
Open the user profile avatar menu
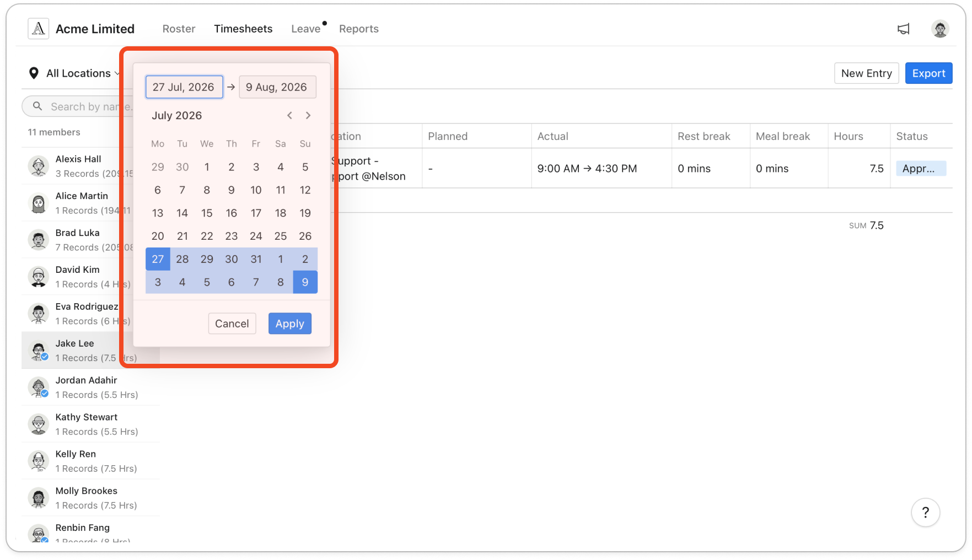tap(939, 29)
